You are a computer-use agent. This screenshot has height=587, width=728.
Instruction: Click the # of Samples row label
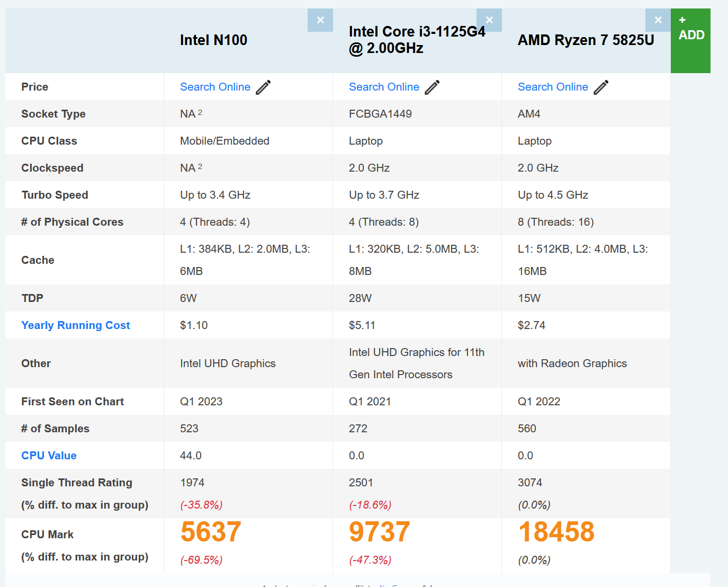click(x=55, y=429)
